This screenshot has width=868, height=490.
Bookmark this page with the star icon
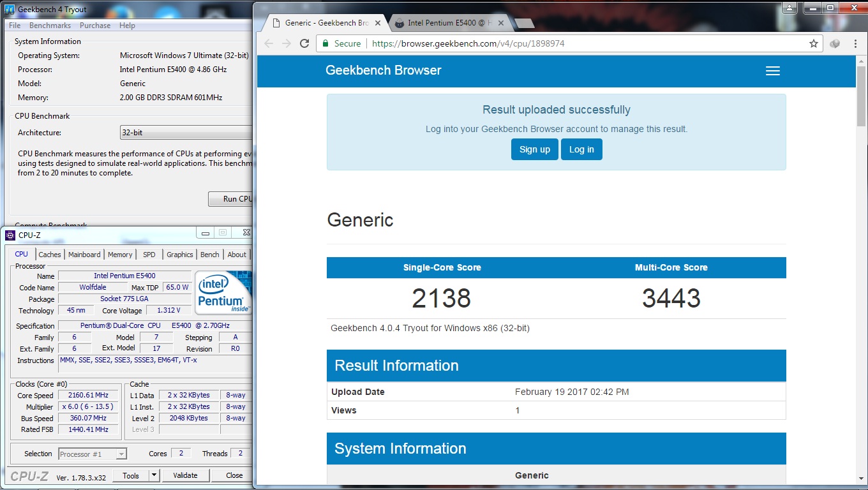[813, 43]
